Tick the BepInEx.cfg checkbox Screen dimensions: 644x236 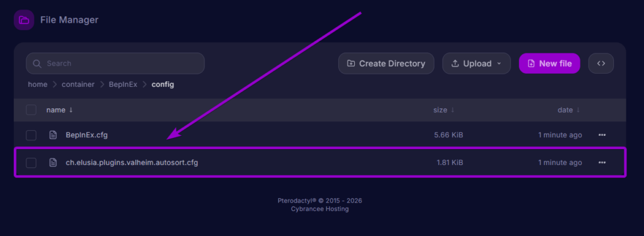[31, 135]
